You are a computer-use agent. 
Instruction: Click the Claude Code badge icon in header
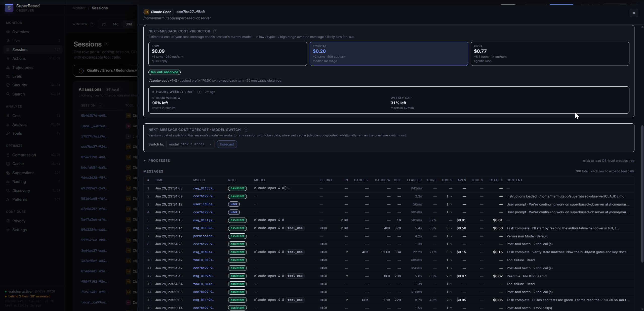147,12
